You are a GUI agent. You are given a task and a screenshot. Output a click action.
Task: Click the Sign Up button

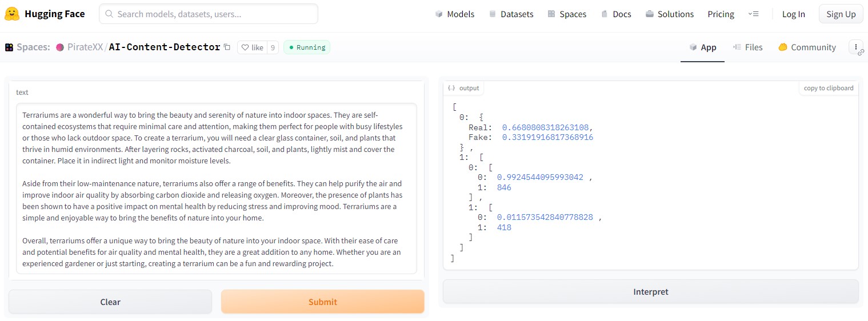(x=841, y=14)
